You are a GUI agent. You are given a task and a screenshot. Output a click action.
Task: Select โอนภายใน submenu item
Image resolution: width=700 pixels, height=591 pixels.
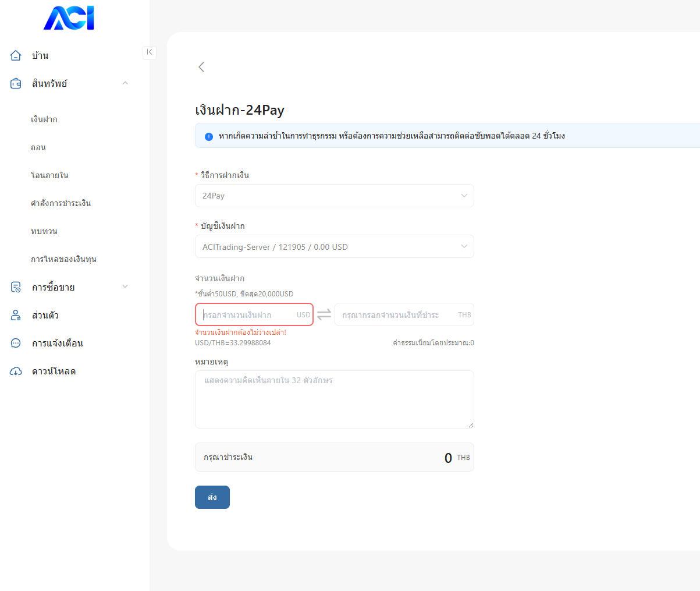49,175
